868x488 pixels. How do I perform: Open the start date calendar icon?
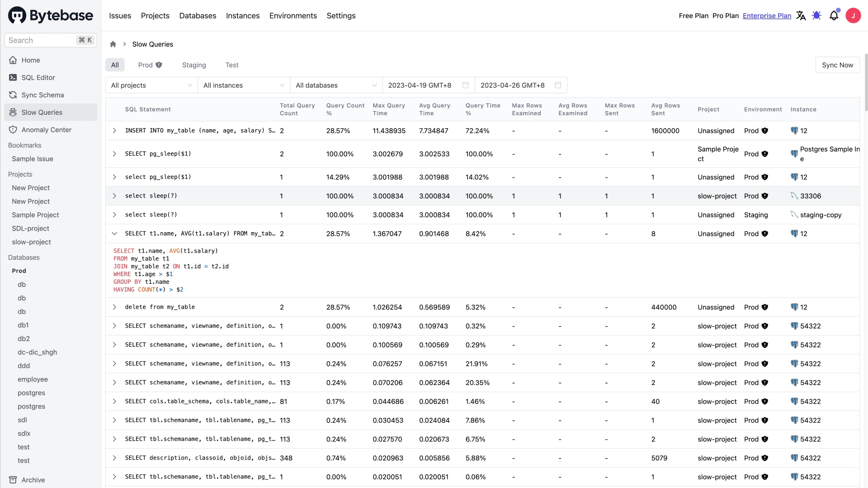coord(466,85)
